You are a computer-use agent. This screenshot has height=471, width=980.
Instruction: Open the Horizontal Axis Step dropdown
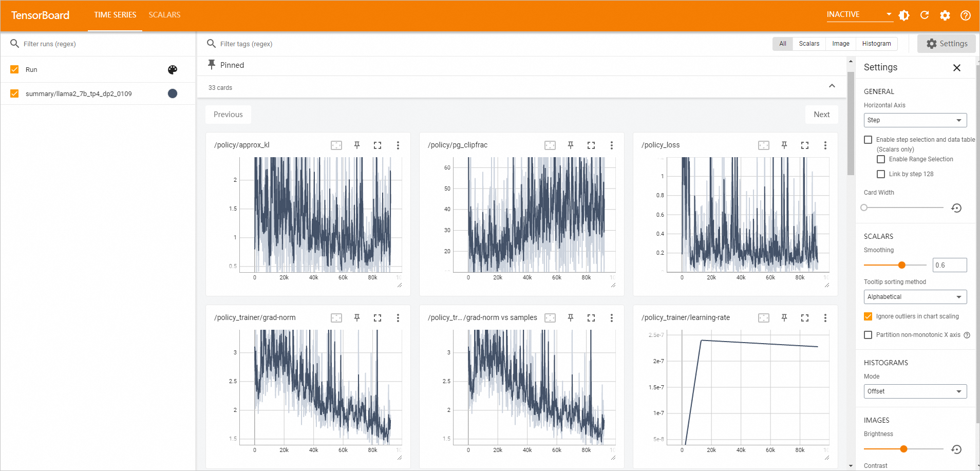point(915,120)
